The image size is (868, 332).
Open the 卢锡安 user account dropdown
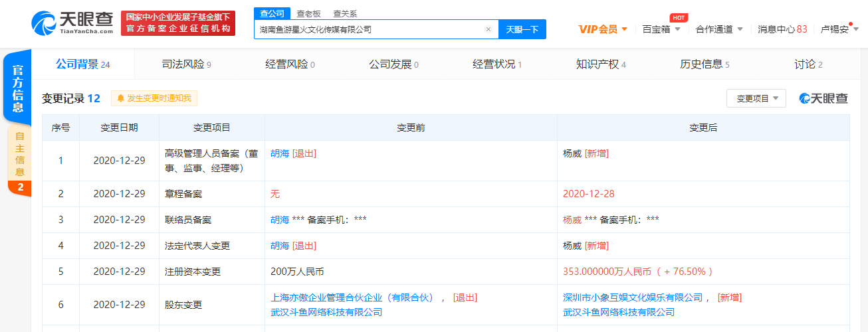pyautogui.click(x=839, y=29)
